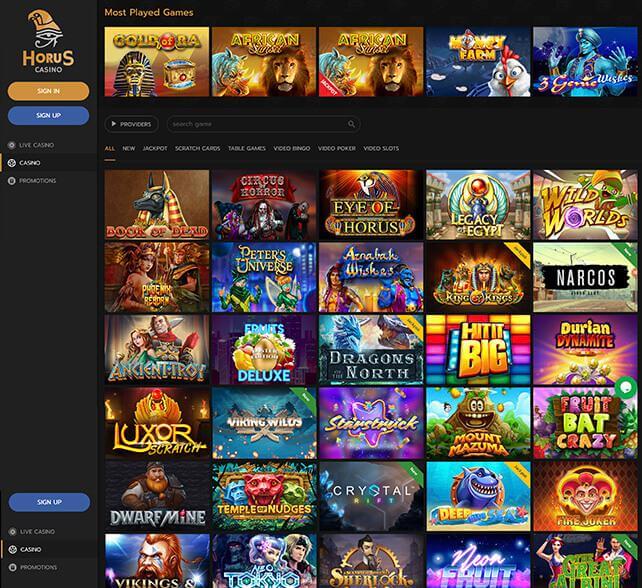Click the lower Casino sidebar icon

click(x=12, y=550)
